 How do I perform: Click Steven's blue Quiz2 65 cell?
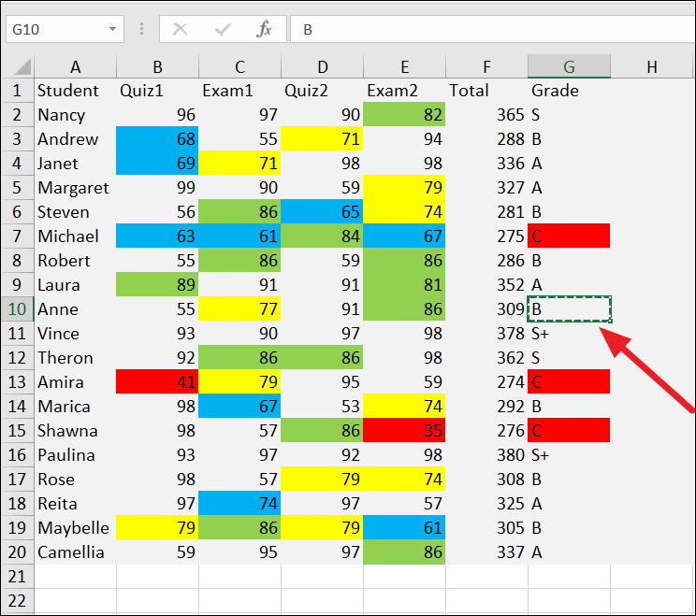click(x=322, y=212)
